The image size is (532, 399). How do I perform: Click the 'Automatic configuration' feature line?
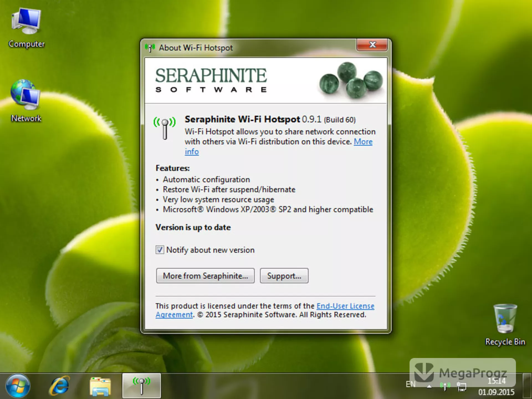[x=206, y=180]
